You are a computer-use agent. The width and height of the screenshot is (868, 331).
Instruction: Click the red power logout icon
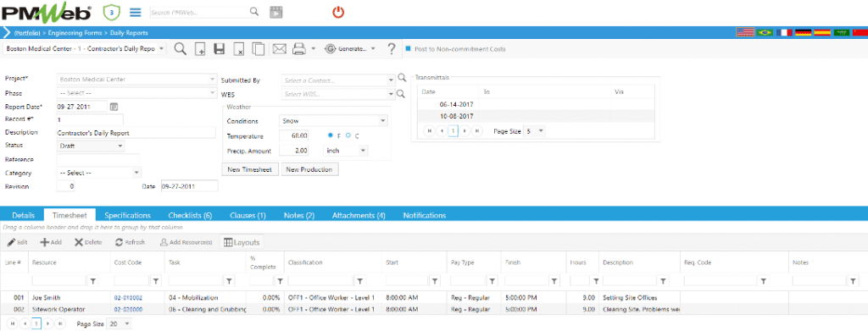click(x=338, y=12)
